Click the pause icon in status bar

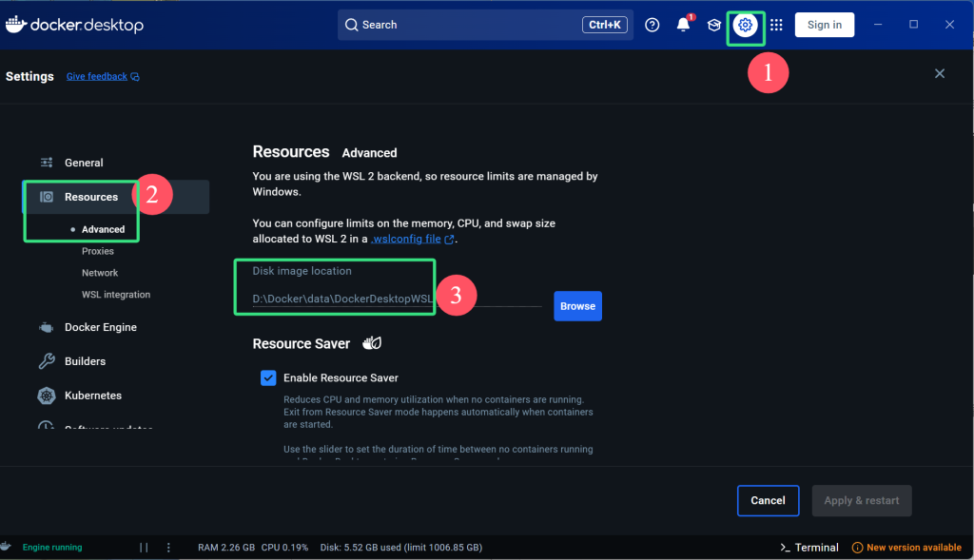point(145,548)
